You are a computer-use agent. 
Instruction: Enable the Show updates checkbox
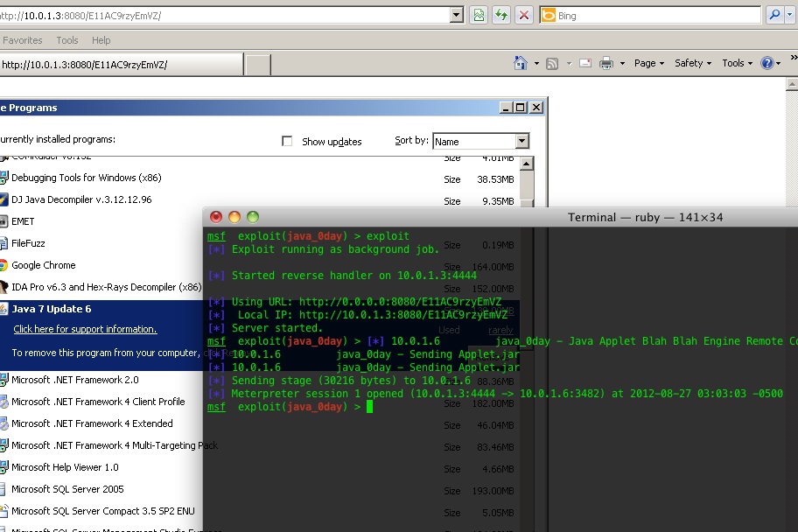(x=287, y=141)
